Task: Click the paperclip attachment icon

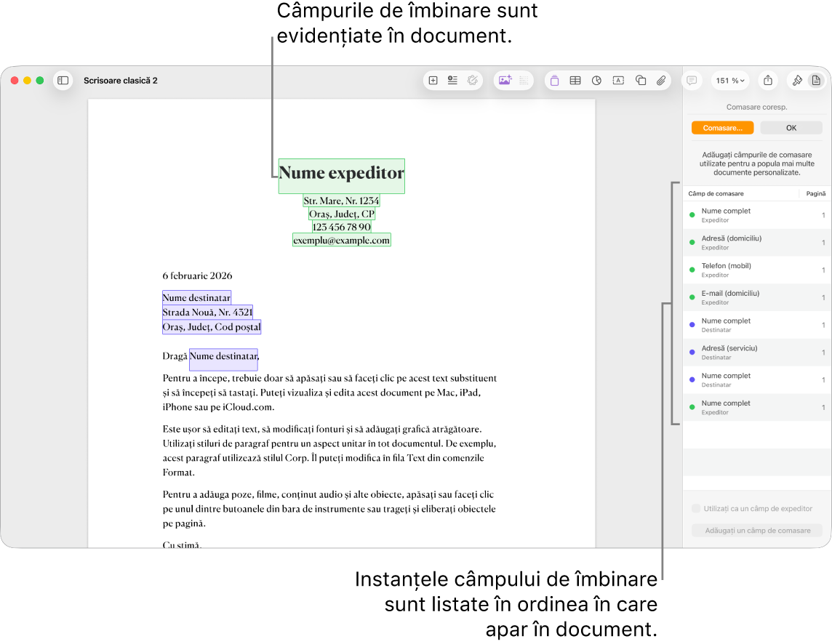Action: point(661,81)
